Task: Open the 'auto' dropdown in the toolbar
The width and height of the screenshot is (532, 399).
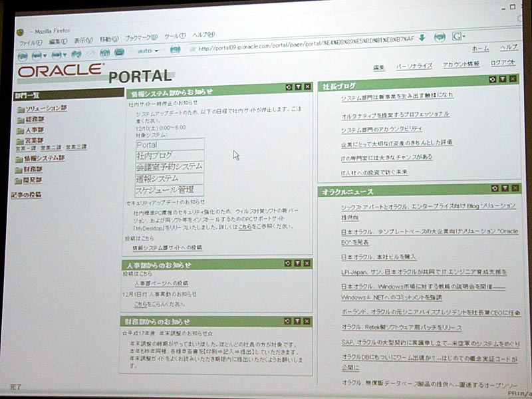Action: pyautogui.click(x=148, y=51)
